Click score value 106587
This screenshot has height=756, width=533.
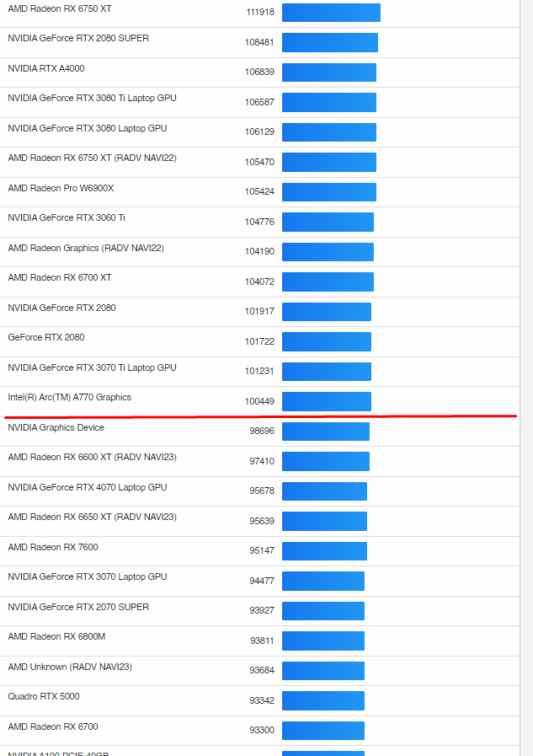259,102
